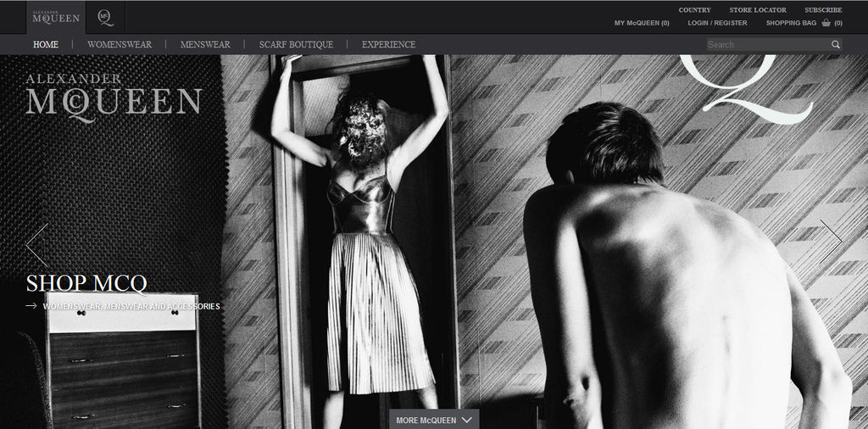
Task: Click the COUNTRY link
Action: point(695,10)
